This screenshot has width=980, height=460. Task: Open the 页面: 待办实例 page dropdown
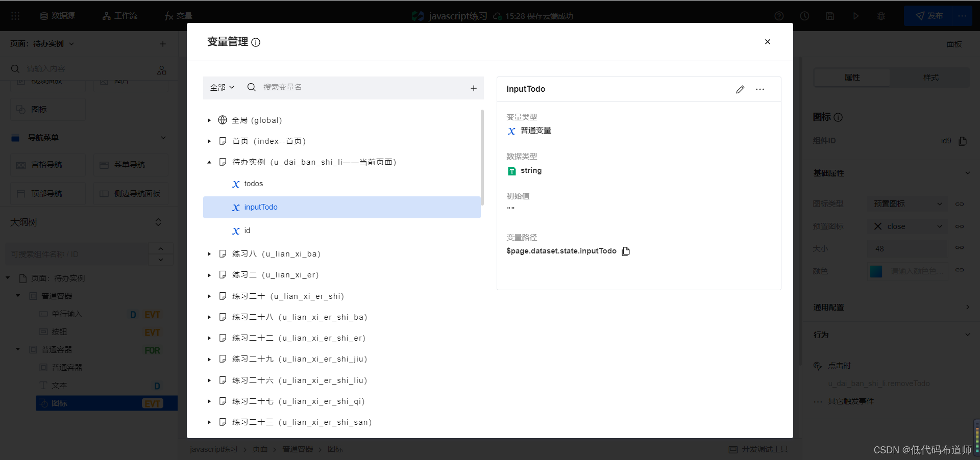click(x=42, y=44)
